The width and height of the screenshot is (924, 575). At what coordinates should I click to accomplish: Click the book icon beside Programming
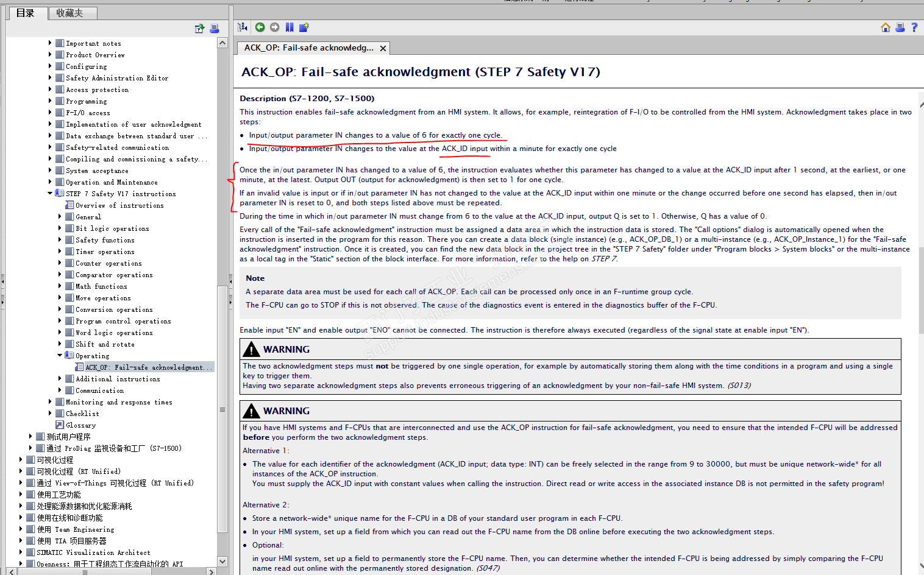pyautogui.click(x=60, y=101)
